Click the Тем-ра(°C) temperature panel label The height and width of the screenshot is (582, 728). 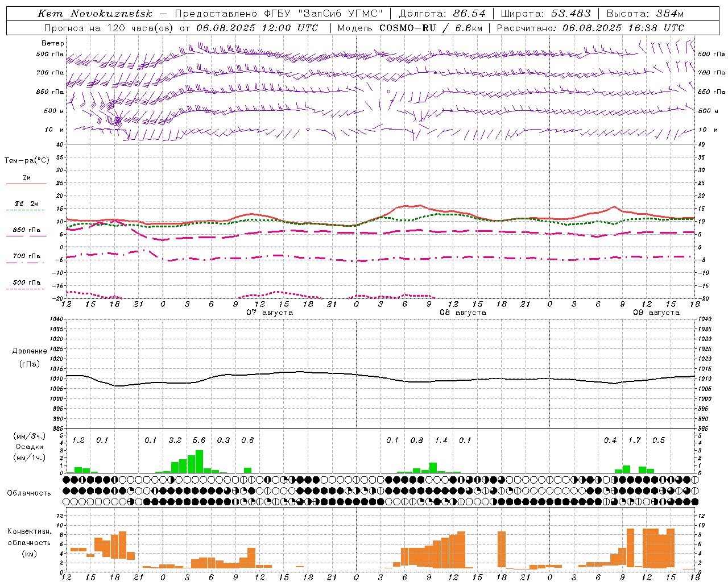(x=27, y=161)
